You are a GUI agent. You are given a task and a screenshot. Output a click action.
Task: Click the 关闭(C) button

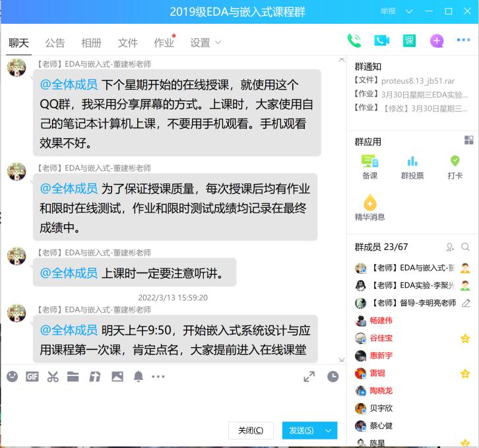click(250, 430)
